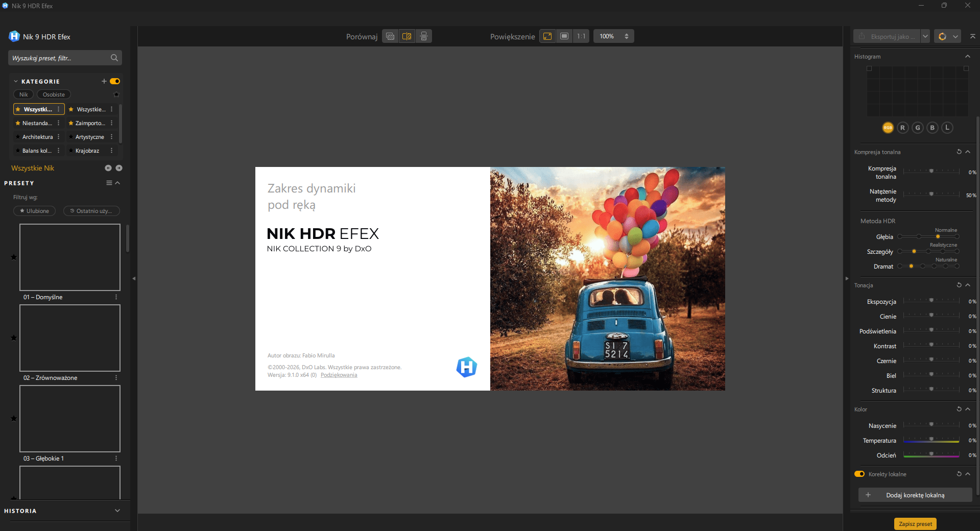980x531 pixels.
Task: Click Dodaj korektę lokalną button
Action: (x=915, y=495)
